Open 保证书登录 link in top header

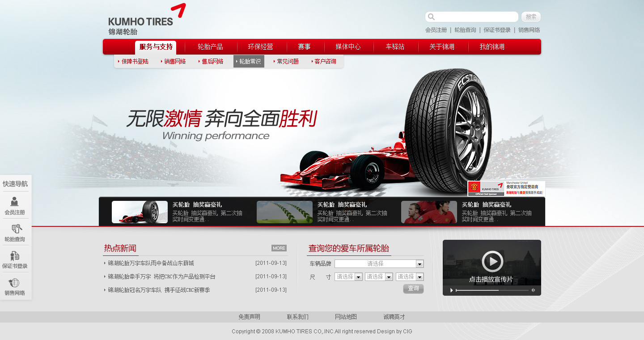click(x=497, y=30)
